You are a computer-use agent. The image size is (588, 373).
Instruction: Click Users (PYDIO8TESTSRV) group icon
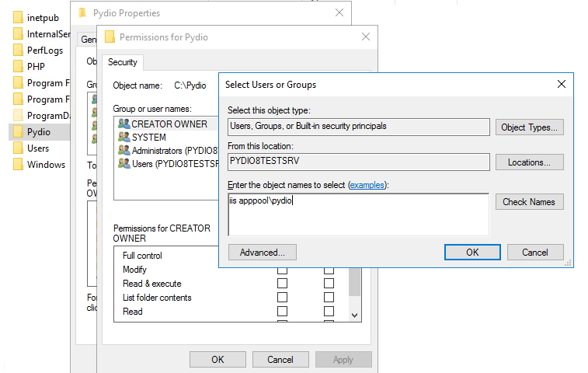click(x=124, y=164)
